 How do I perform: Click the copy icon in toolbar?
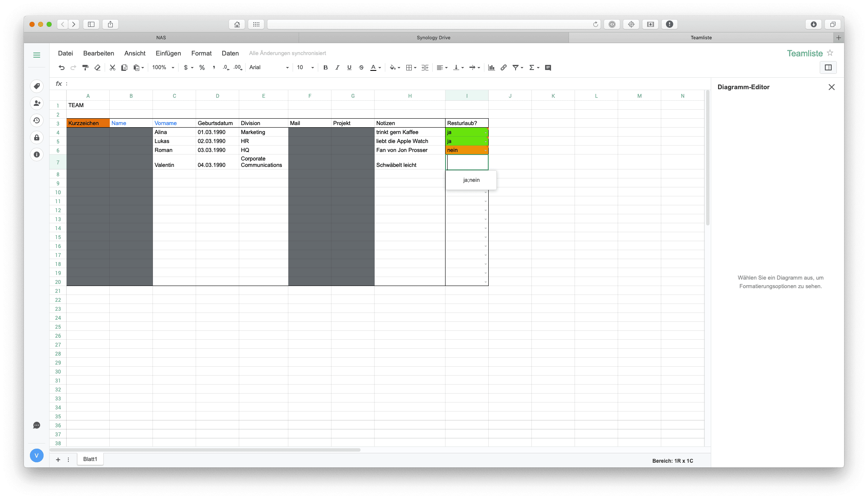click(124, 67)
